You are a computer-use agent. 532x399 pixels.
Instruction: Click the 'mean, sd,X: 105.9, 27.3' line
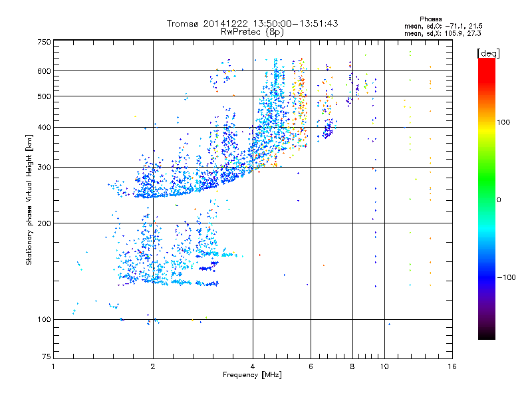442,33
